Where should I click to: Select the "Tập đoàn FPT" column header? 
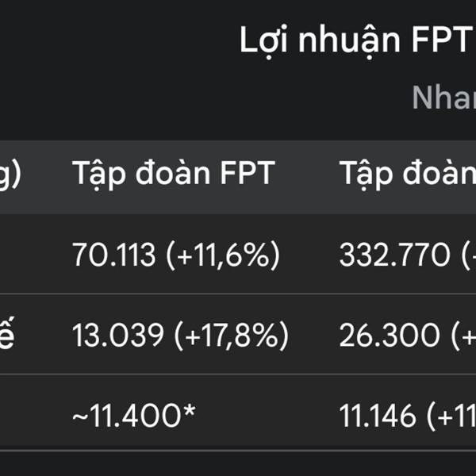click(x=173, y=173)
